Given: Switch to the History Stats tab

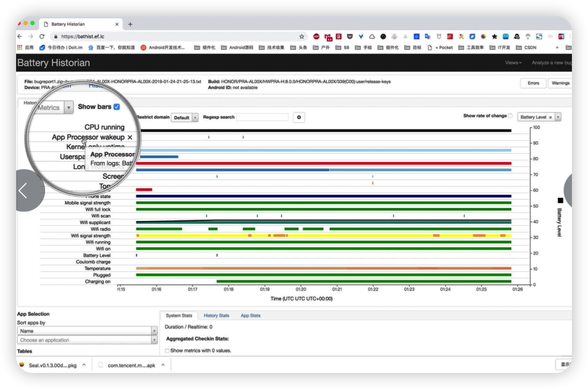Looking at the screenshot, I should click(x=216, y=316).
